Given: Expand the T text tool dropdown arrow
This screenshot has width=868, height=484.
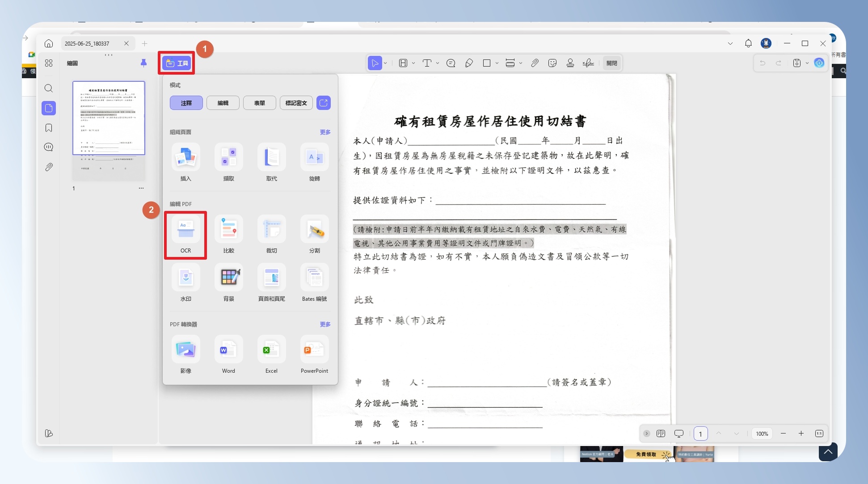Looking at the screenshot, I should (438, 63).
